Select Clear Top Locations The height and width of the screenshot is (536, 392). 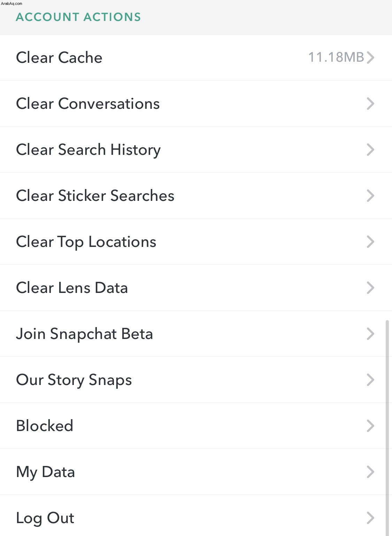tap(196, 242)
